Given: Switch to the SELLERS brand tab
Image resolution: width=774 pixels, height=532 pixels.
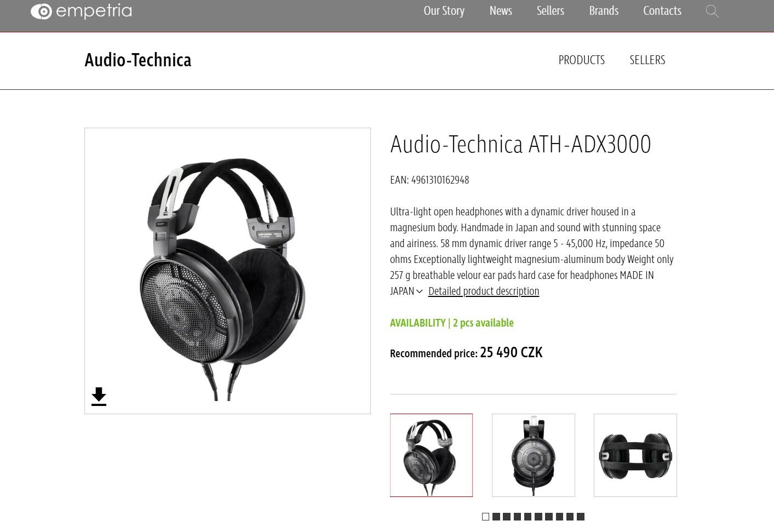Looking at the screenshot, I should click(x=647, y=60).
